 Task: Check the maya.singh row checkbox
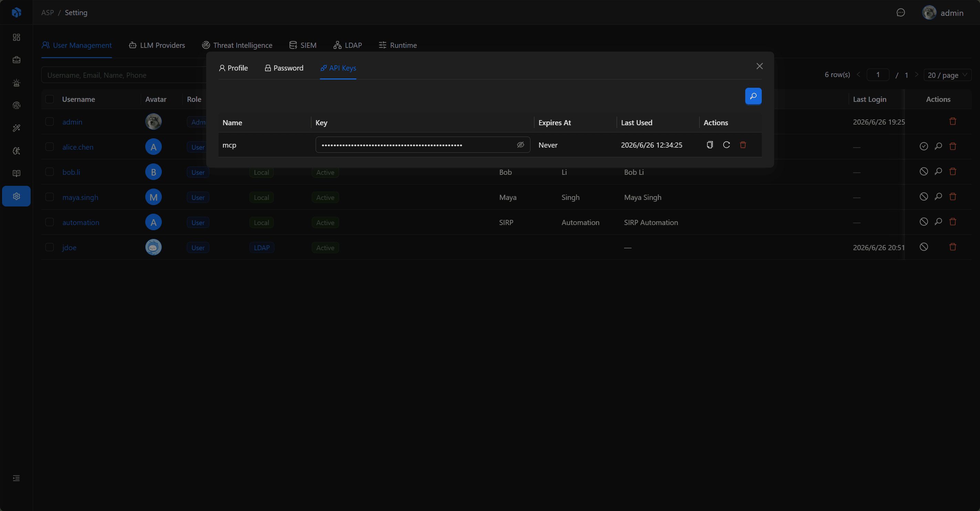(50, 197)
